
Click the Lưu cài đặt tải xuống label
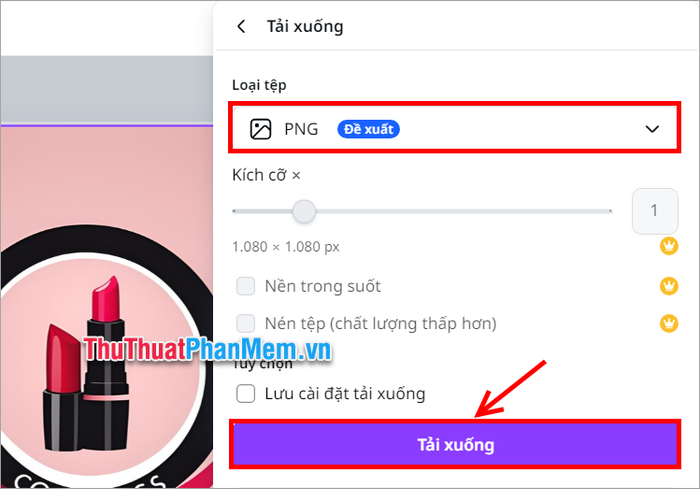click(x=345, y=394)
